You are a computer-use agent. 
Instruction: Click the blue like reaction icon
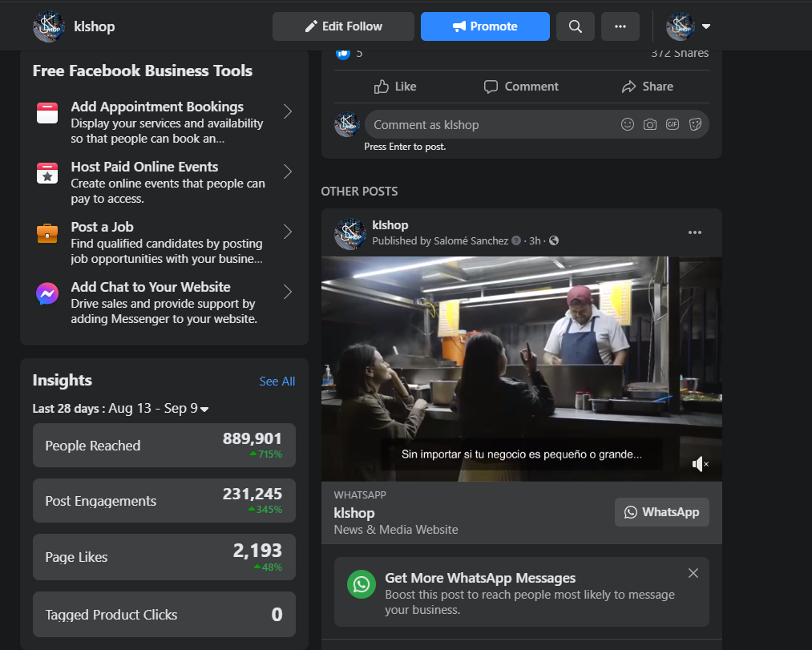point(343,54)
